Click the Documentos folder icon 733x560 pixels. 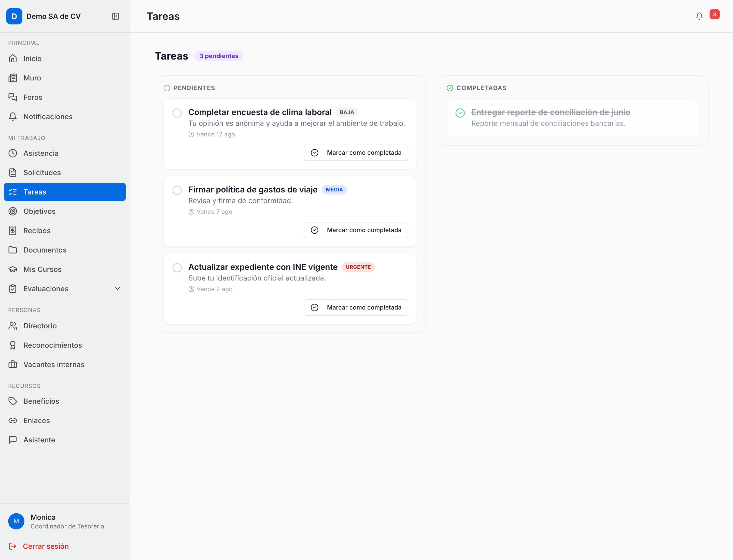click(x=13, y=250)
